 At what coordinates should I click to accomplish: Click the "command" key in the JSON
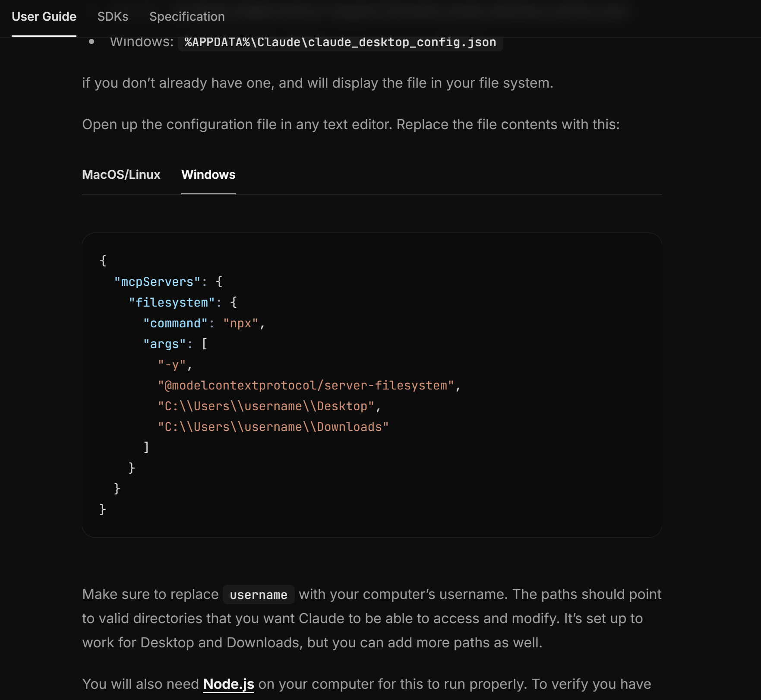pyautogui.click(x=175, y=323)
